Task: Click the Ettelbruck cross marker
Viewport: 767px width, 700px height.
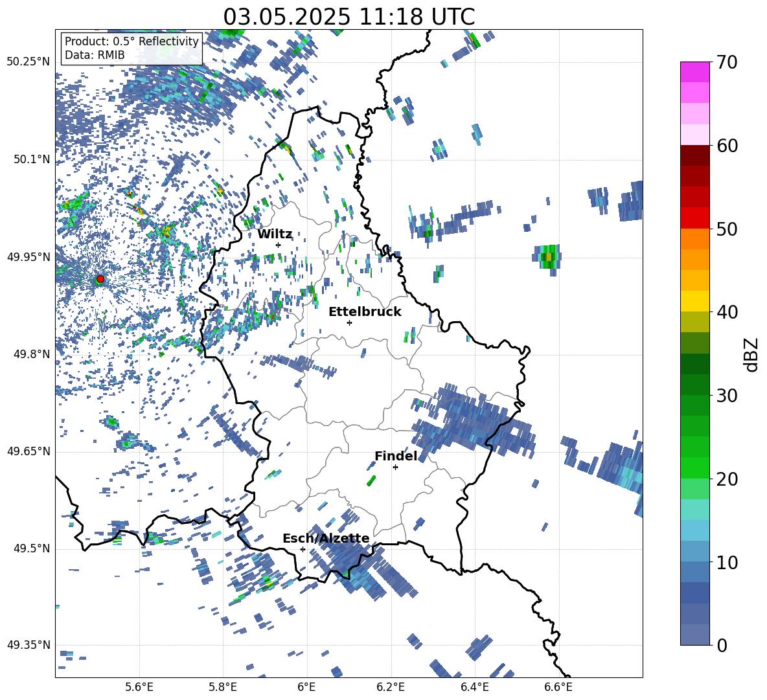Action: [x=349, y=322]
